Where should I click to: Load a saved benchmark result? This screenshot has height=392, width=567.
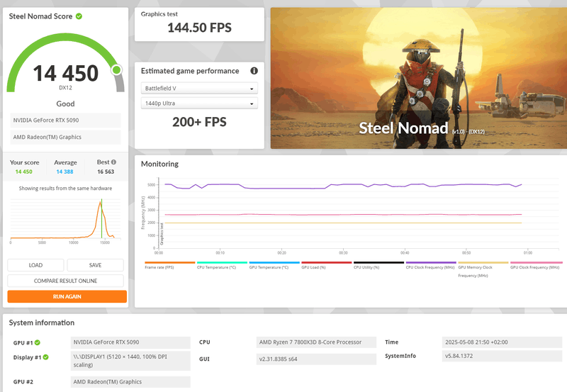[x=35, y=265]
